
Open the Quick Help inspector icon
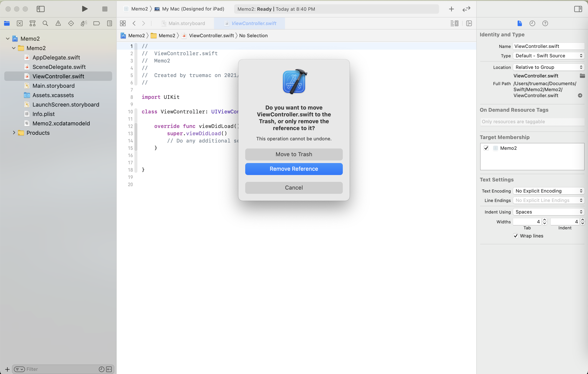pyautogui.click(x=545, y=23)
